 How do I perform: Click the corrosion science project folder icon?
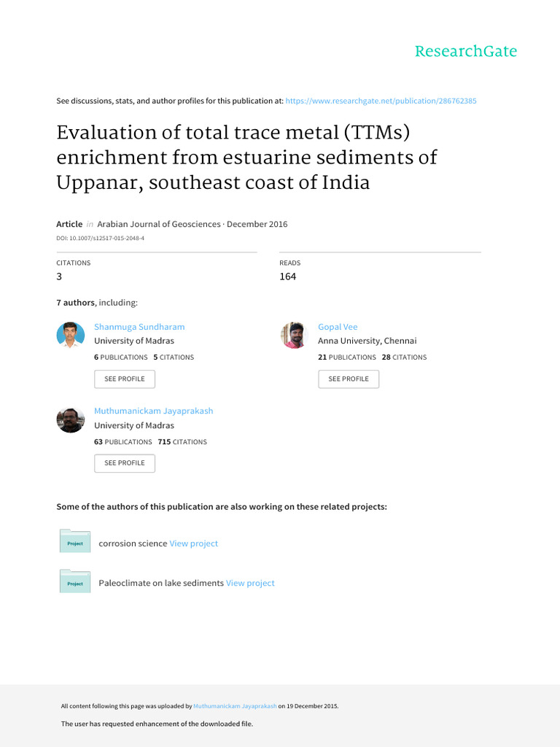[75, 542]
